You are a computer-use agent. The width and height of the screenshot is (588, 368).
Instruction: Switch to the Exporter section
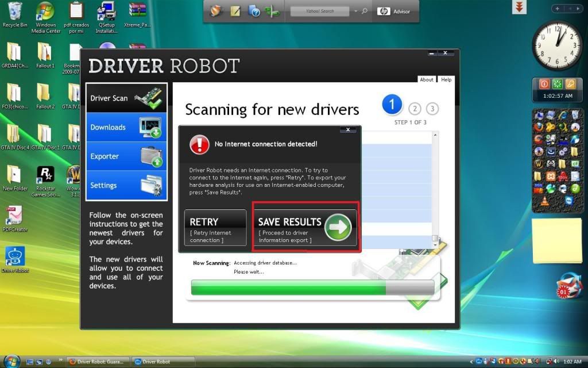(127, 156)
